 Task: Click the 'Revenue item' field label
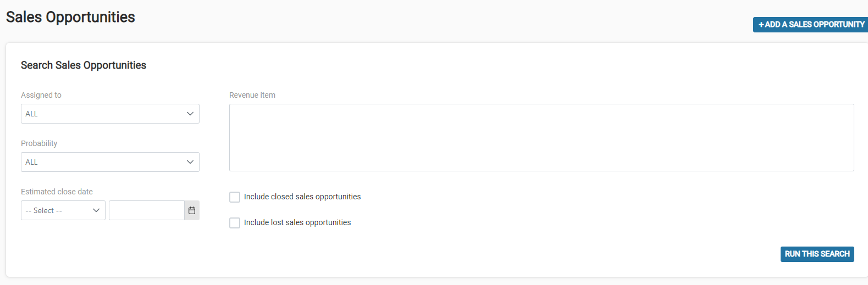[x=252, y=95]
